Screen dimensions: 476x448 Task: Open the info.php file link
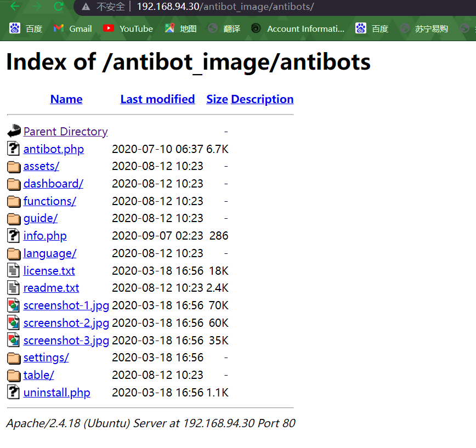(x=45, y=236)
